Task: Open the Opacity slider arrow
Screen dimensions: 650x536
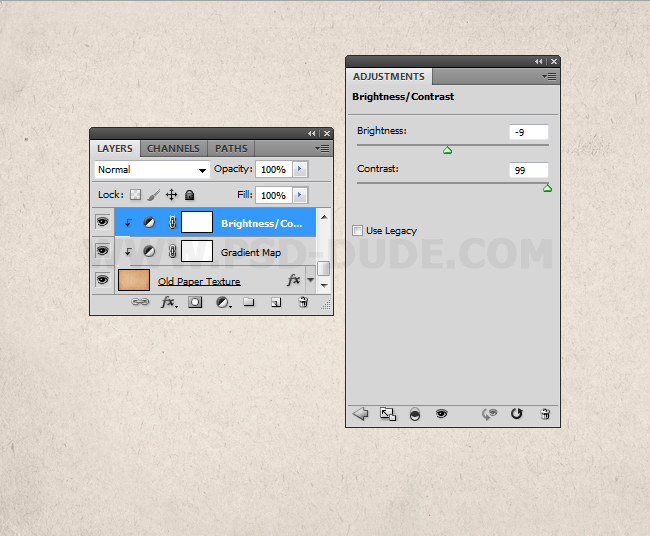Action: (300, 169)
